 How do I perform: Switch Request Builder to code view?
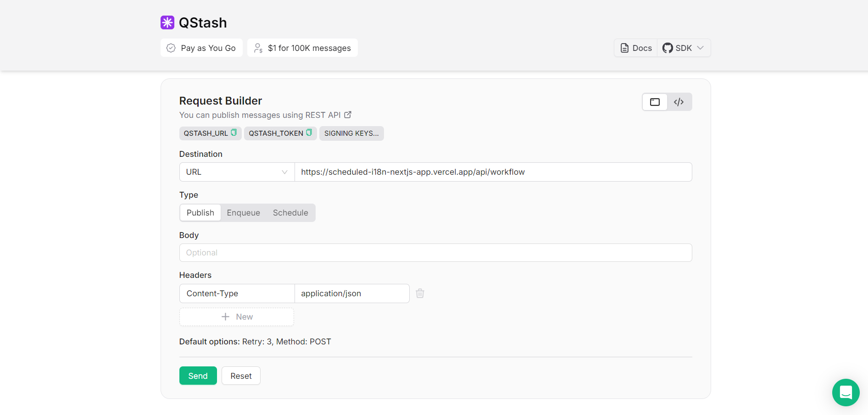pos(679,102)
